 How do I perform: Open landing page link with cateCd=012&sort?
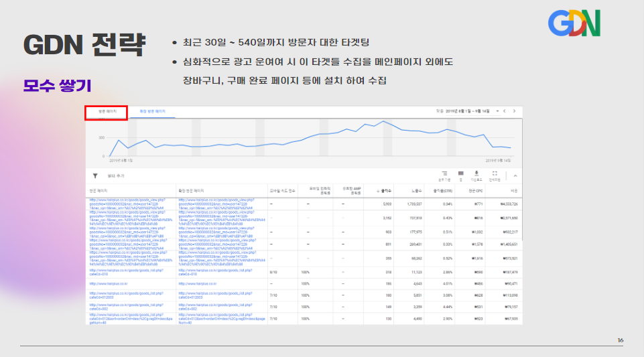tap(131, 319)
